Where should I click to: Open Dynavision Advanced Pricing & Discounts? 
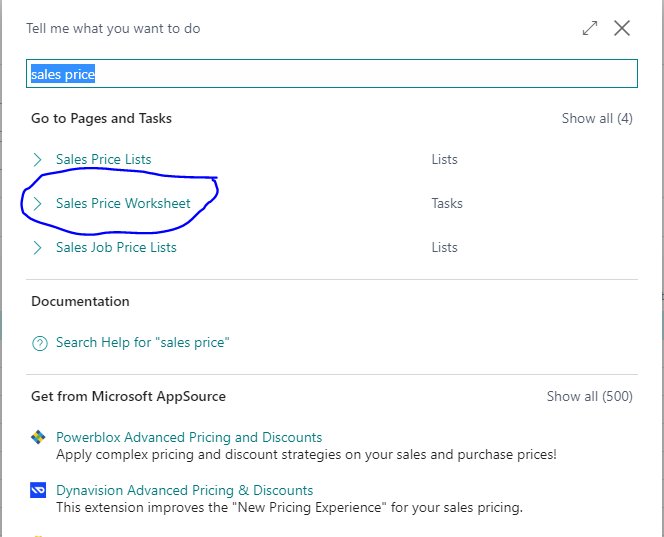[x=185, y=490]
